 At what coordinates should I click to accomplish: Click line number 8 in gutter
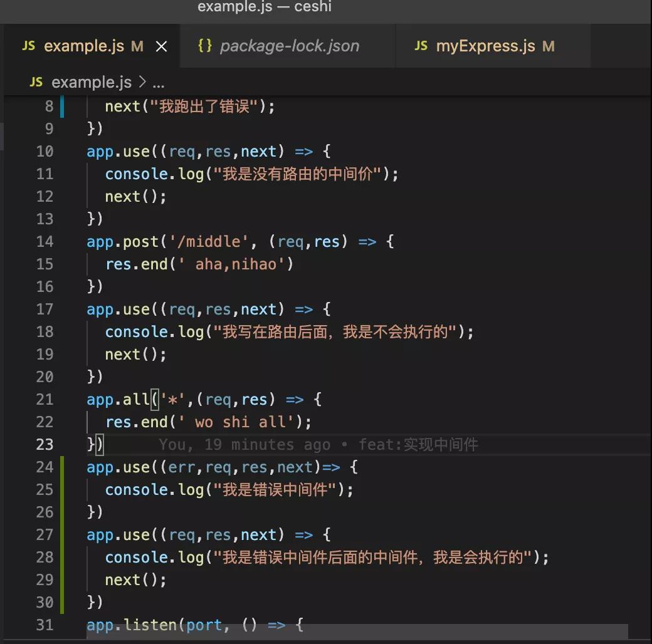point(49,106)
